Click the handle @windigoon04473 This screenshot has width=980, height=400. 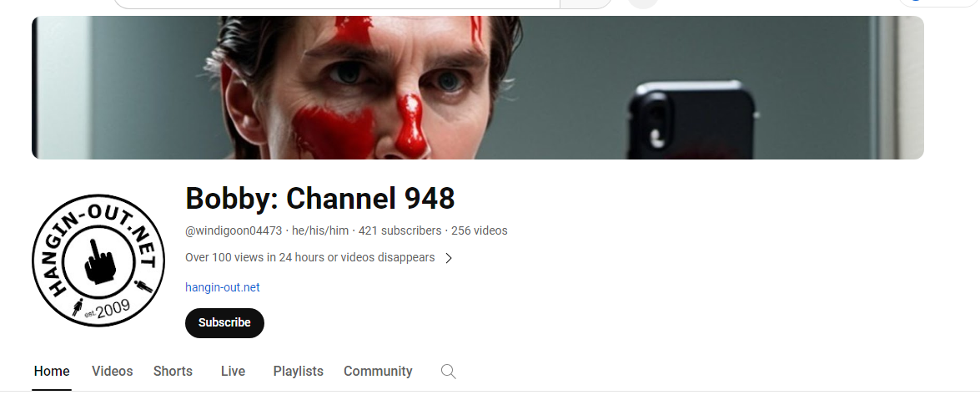tap(234, 231)
